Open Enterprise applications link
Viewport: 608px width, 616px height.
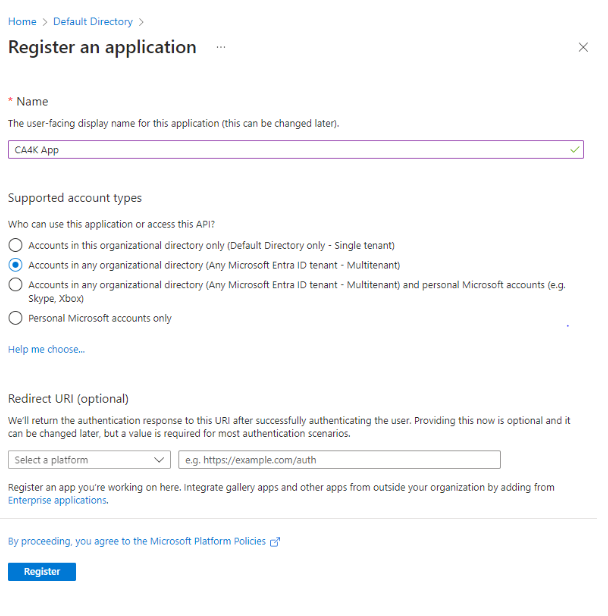(x=57, y=500)
